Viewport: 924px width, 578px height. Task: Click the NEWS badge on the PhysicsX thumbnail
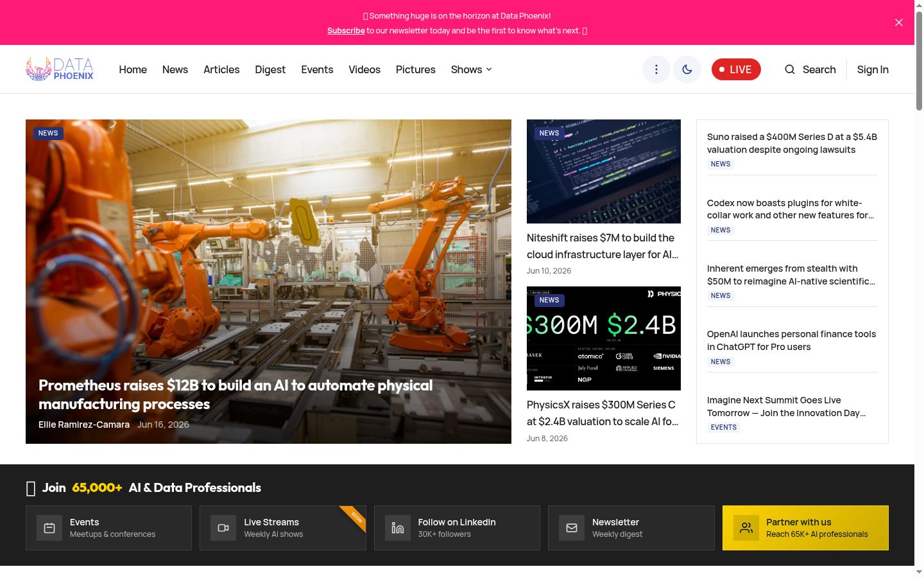(549, 300)
